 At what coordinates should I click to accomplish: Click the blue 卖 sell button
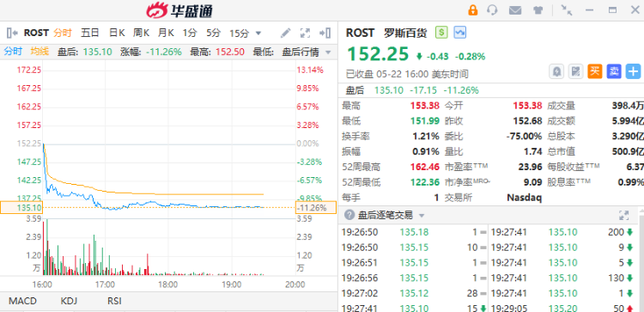point(614,71)
